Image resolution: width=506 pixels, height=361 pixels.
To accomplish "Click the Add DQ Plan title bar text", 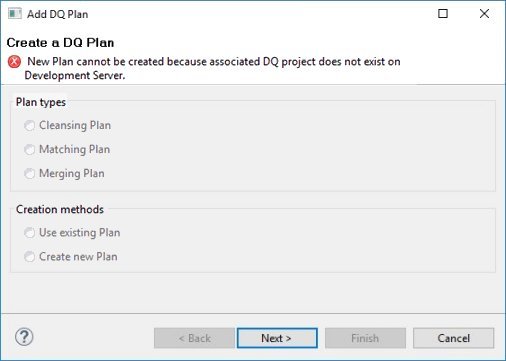I will pyautogui.click(x=58, y=14).
